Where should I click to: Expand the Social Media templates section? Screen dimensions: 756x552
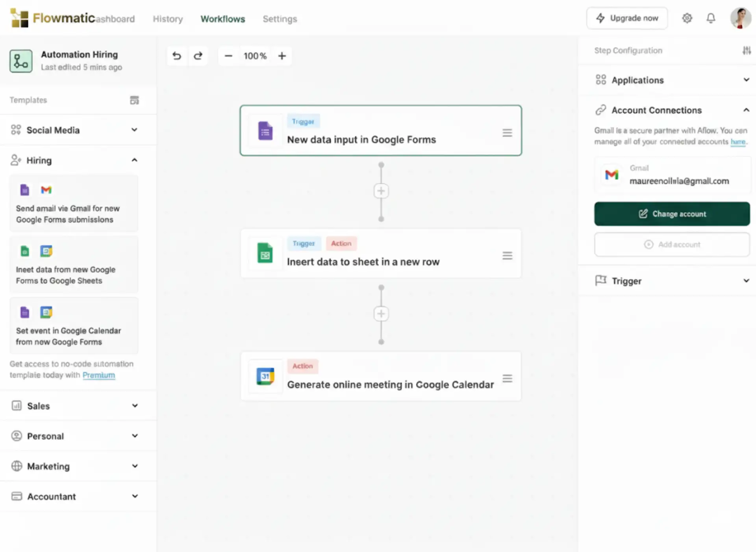(x=134, y=130)
